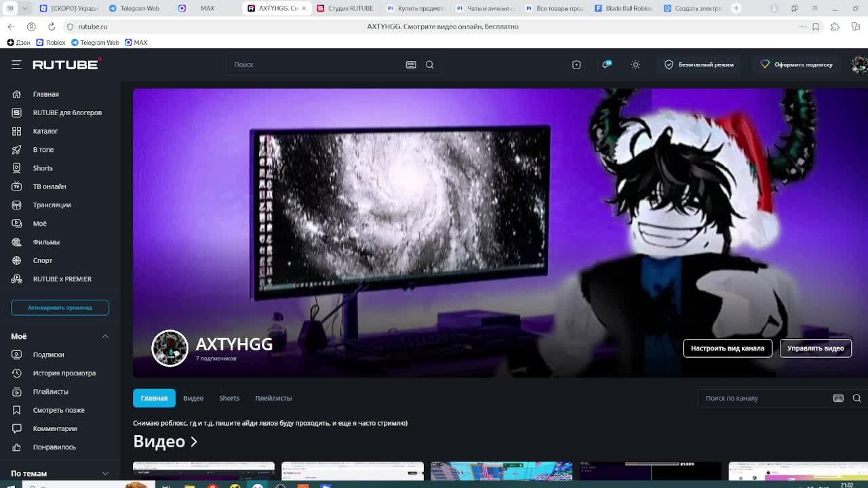868x488 pixels.
Task: Open the MAX bookmark
Action: tap(136, 42)
